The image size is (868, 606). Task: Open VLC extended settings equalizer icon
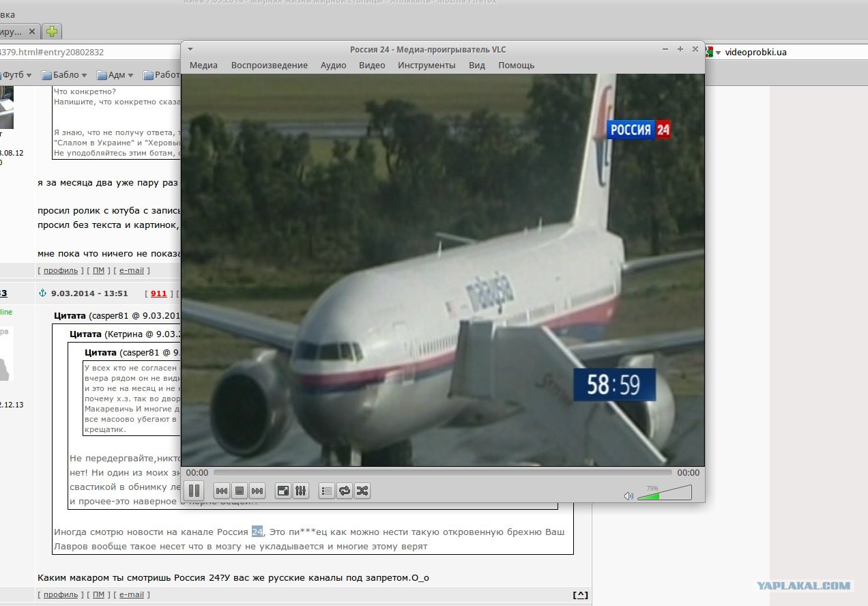301,491
